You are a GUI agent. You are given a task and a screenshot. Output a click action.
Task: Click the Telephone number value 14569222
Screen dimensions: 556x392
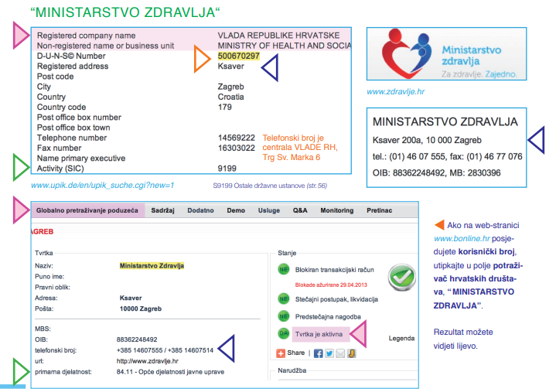pyautogui.click(x=237, y=138)
